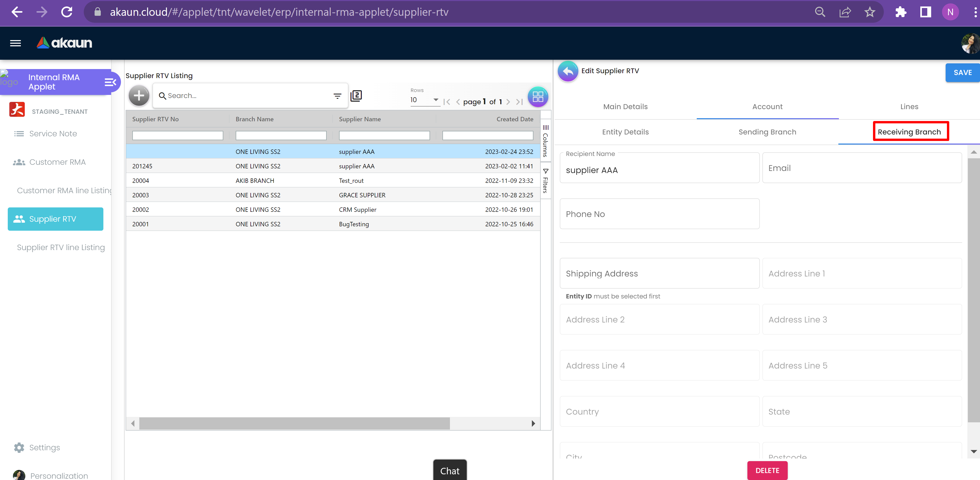Click the back arrow beside Edit Supplier RTV
This screenshot has width=980, height=480.
568,71
